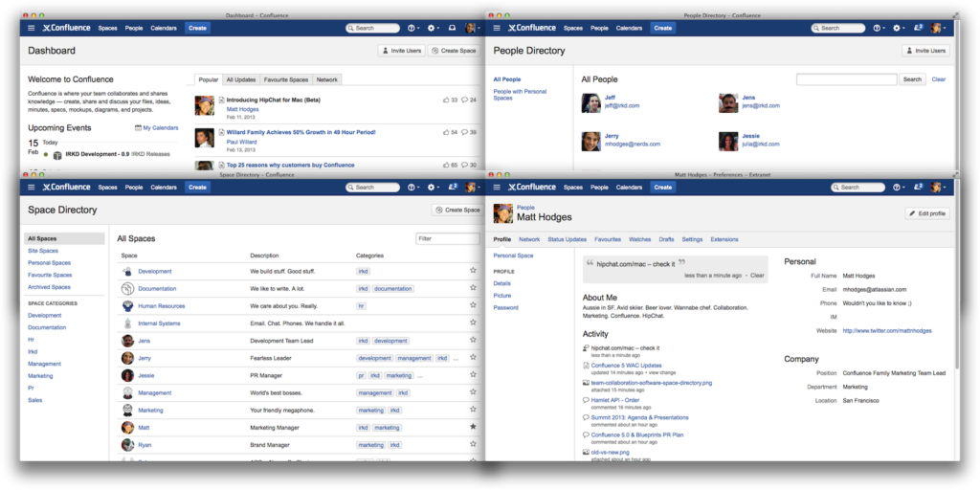
Task: Click the Human Resources space icon
Action: tap(126, 306)
